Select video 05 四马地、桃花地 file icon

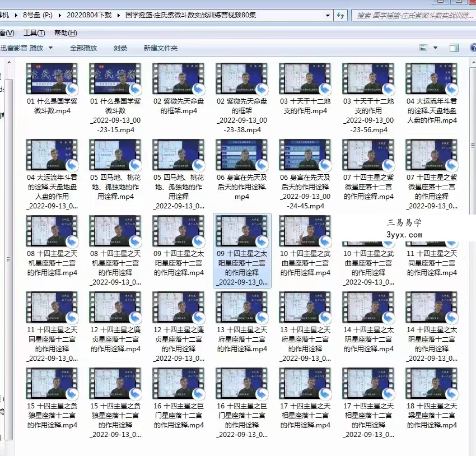pyautogui.click(x=115, y=155)
